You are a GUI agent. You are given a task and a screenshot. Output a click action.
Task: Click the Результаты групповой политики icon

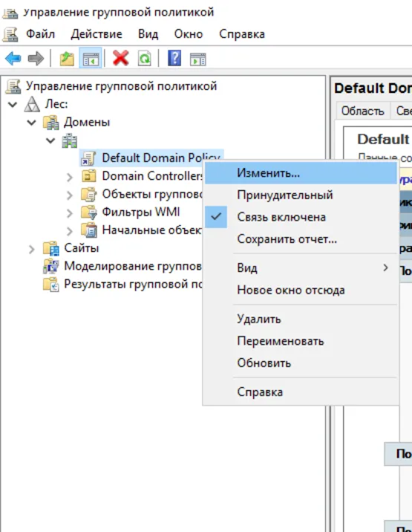pyautogui.click(x=51, y=285)
